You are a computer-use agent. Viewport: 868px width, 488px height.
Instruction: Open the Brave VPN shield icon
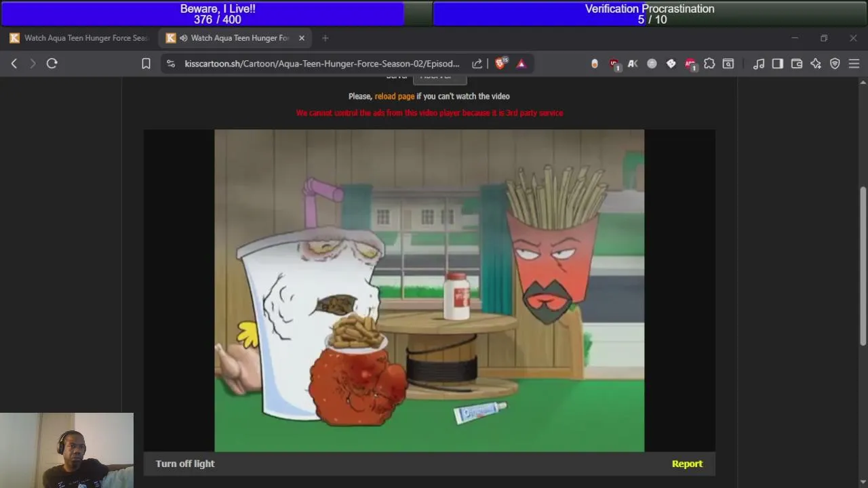click(x=835, y=64)
